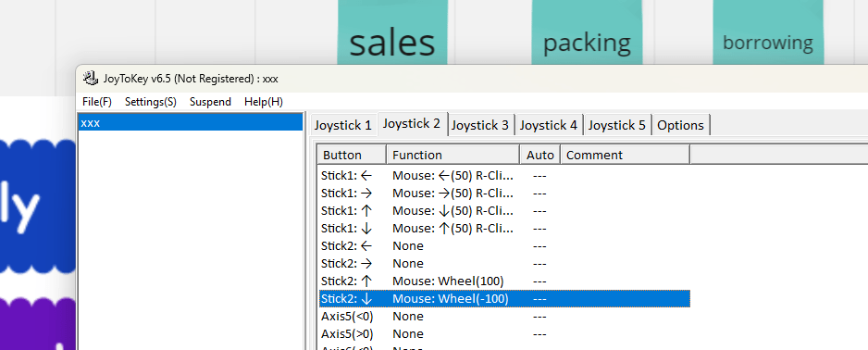Open the Suspend menu
The width and height of the screenshot is (868, 350).
pyautogui.click(x=210, y=102)
